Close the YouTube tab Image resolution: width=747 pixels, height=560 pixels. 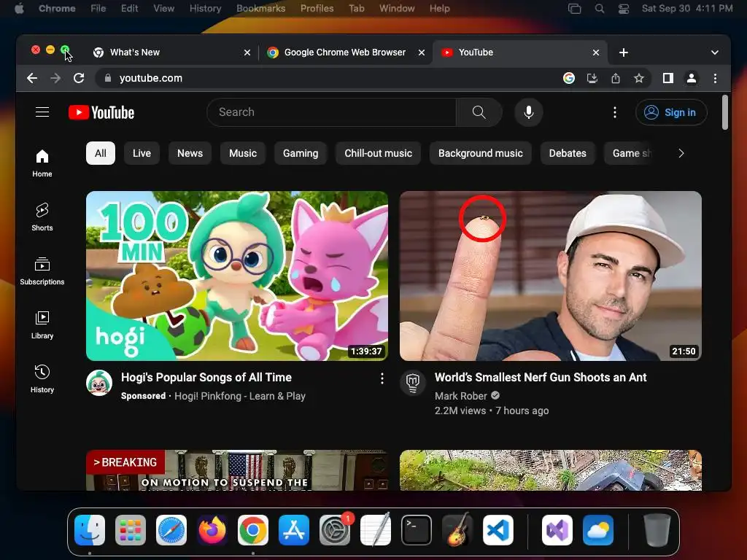tap(595, 52)
